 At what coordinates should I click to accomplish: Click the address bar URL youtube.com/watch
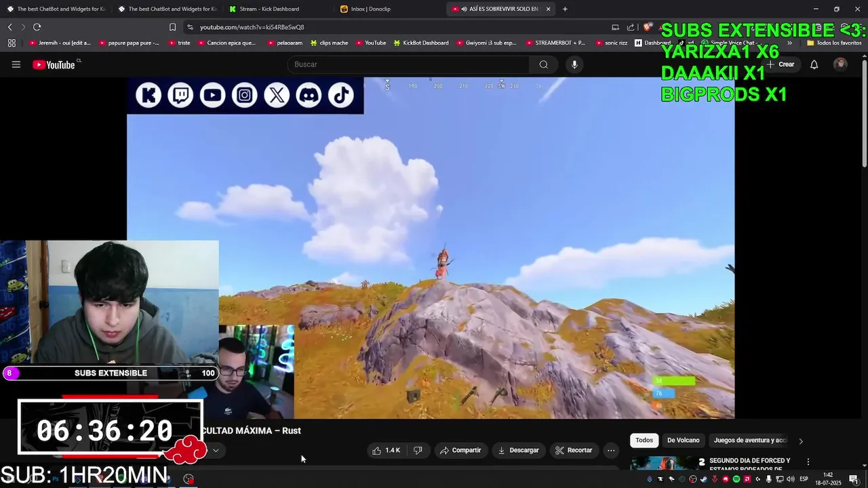coord(252,27)
